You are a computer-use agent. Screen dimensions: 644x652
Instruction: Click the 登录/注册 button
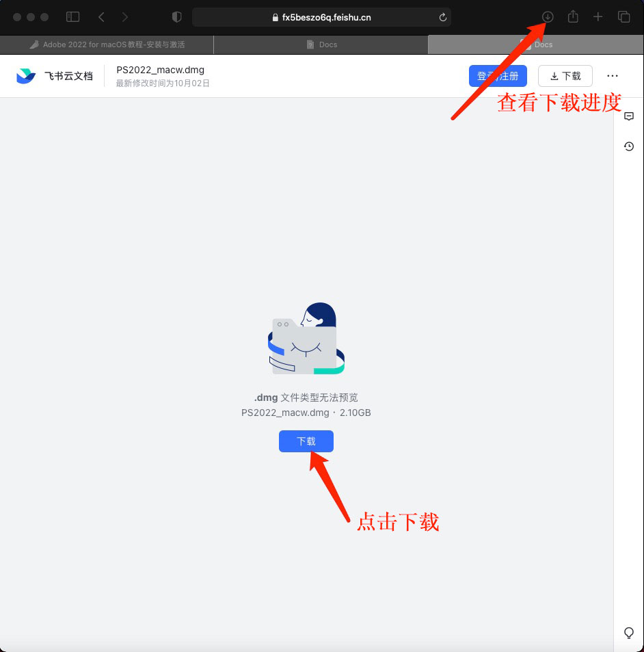[x=498, y=75]
